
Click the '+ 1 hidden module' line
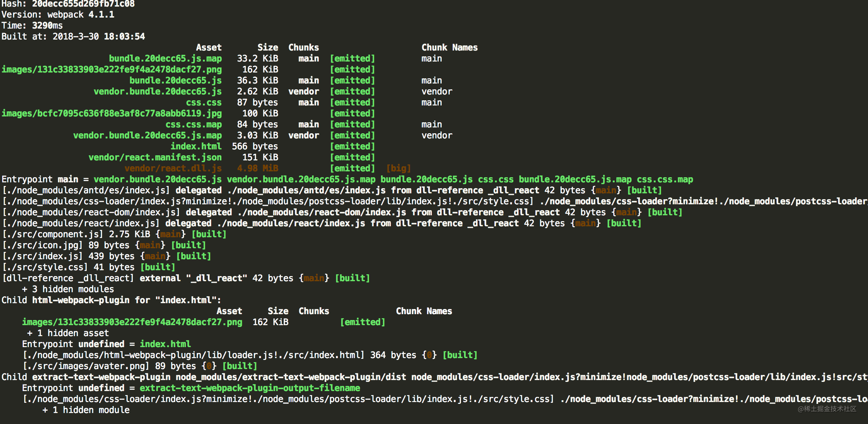(86, 410)
